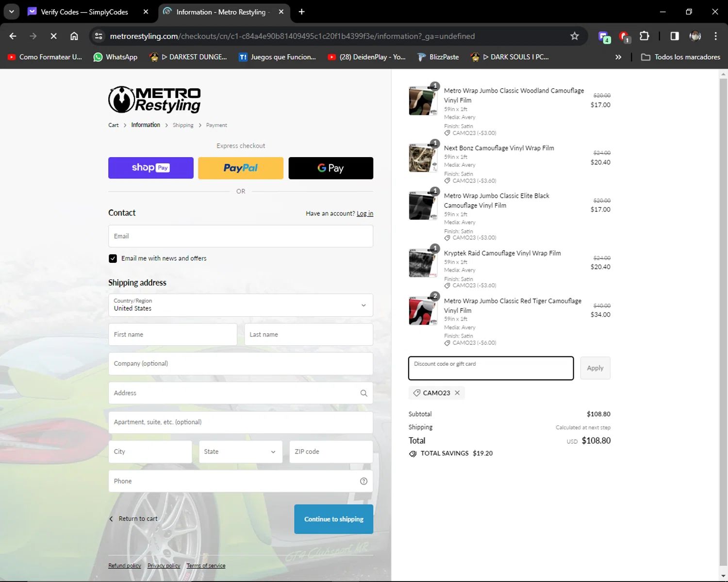Open the DARKEST DUNGE... bookmark
Screen dimensions: 728x582
tap(188, 57)
